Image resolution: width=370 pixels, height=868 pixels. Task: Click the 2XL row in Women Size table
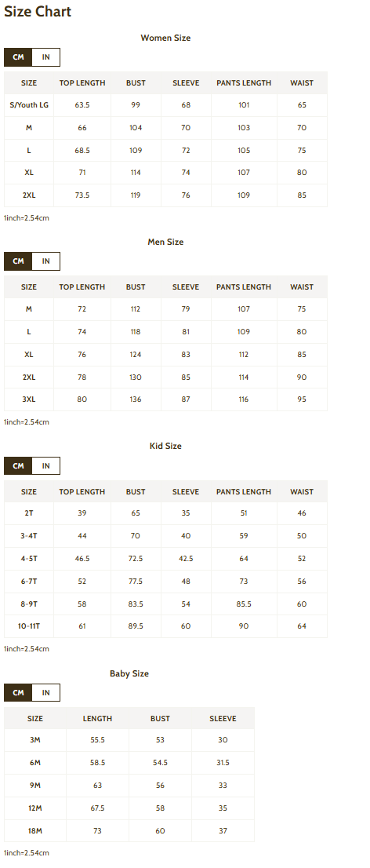coord(165,195)
